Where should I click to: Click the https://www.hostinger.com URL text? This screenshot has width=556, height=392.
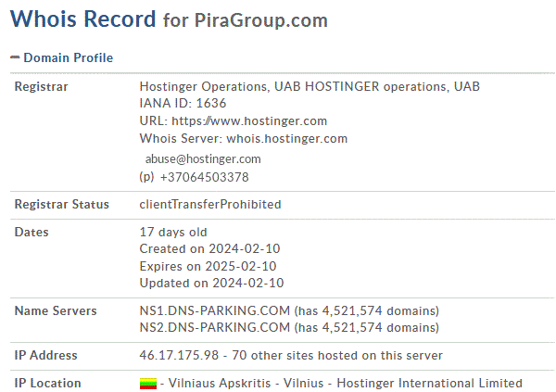[249, 121]
